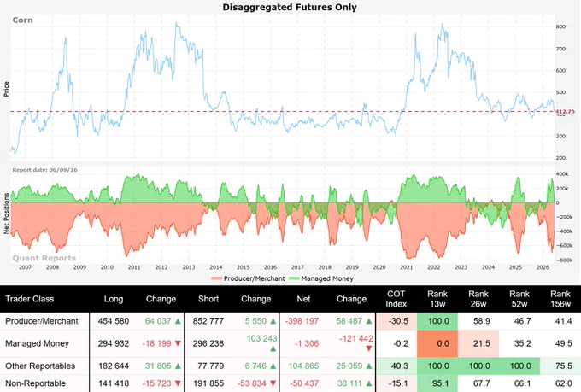Click Managed Money long value 294 932

pos(114,344)
